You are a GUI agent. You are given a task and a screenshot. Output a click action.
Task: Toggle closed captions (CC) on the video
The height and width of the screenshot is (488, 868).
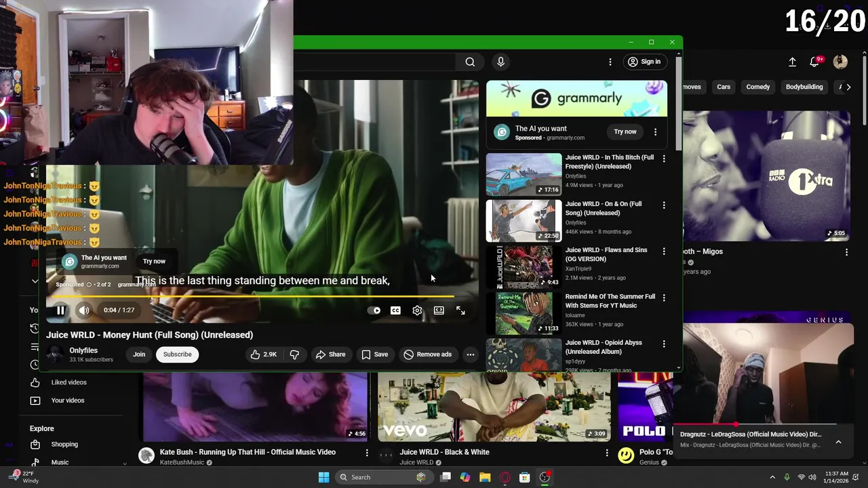click(x=395, y=310)
